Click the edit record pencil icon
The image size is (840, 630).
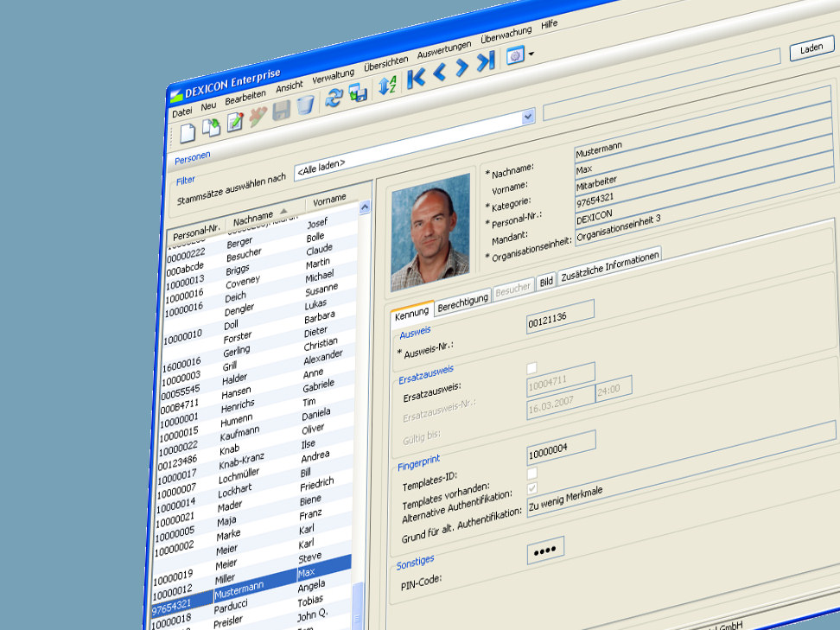[x=234, y=122]
